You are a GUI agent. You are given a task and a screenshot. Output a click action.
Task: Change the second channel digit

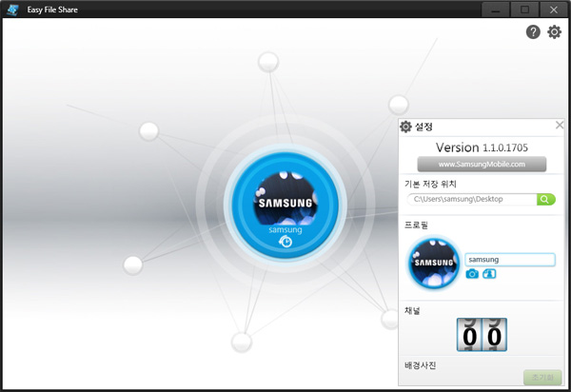click(494, 335)
